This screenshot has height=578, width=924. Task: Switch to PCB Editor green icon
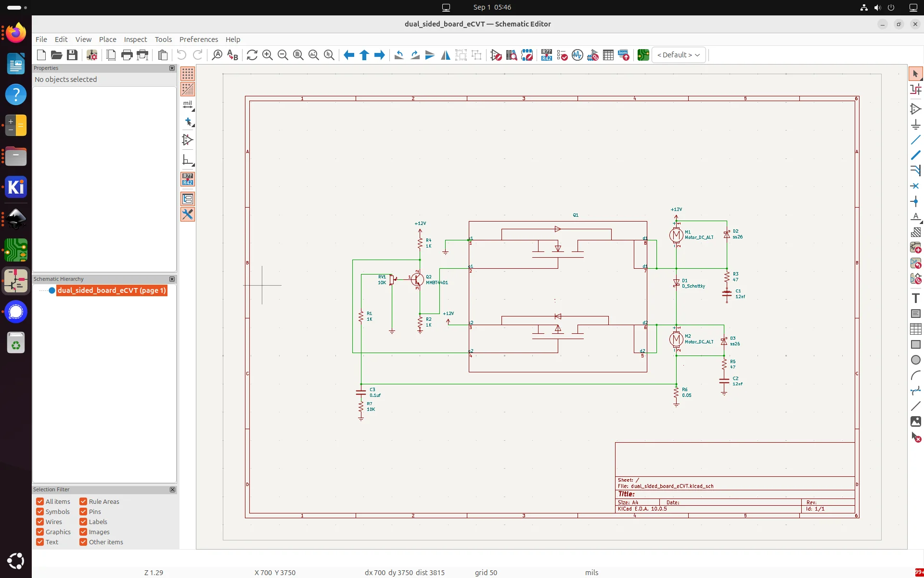click(x=643, y=55)
